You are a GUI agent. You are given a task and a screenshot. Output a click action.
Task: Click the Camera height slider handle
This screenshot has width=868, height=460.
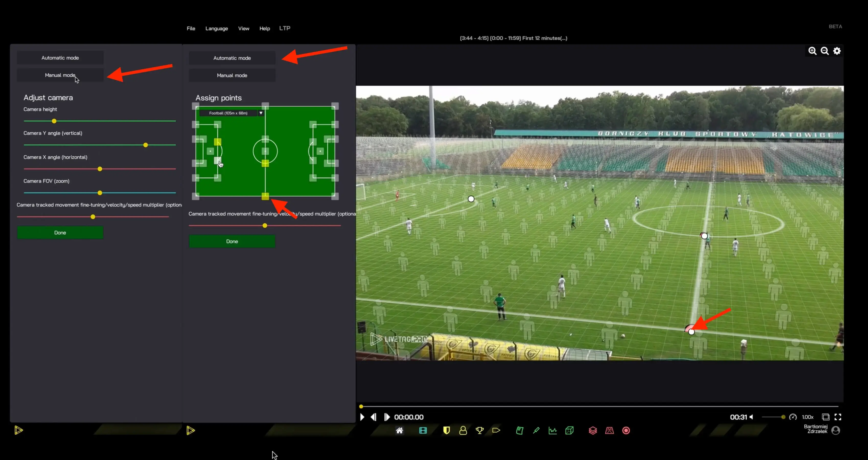coord(54,121)
